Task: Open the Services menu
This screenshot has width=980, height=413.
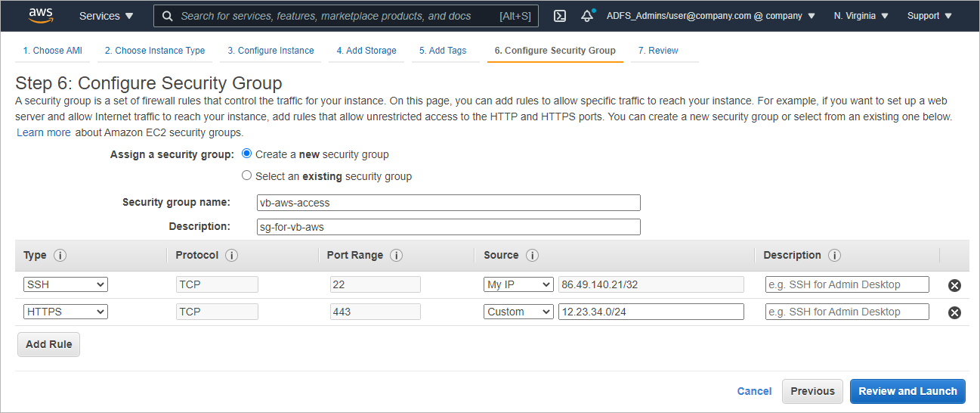Action: (106, 16)
